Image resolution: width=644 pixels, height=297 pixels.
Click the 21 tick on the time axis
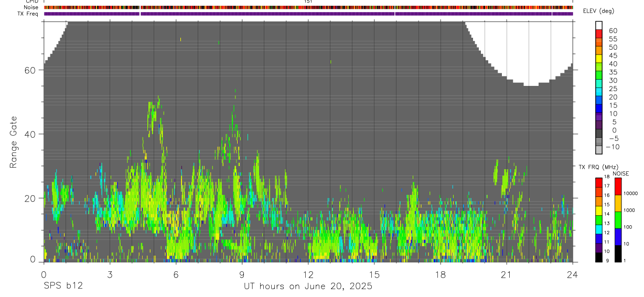pos(506,274)
